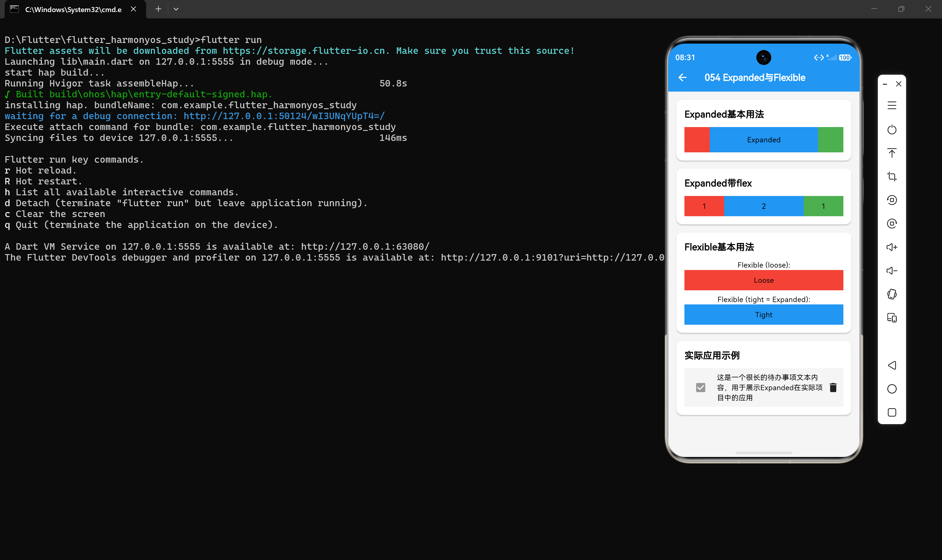The image size is (942, 560).
Task: Tap the red box with flex 1
Action: pyautogui.click(x=704, y=206)
